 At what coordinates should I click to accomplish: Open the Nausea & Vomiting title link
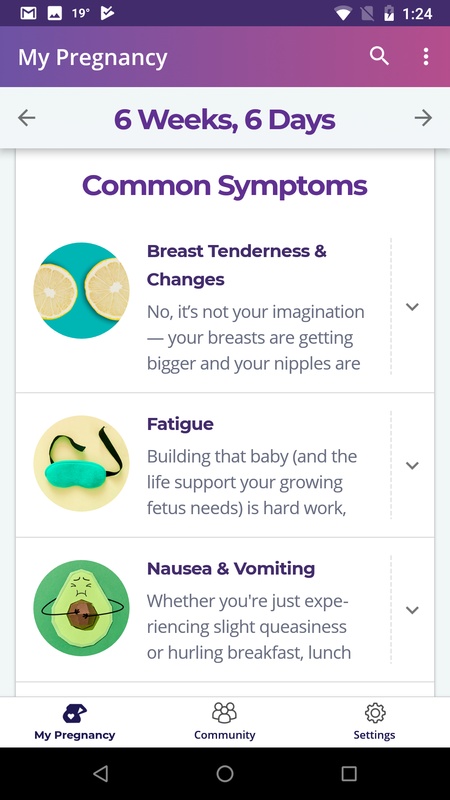point(231,568)
